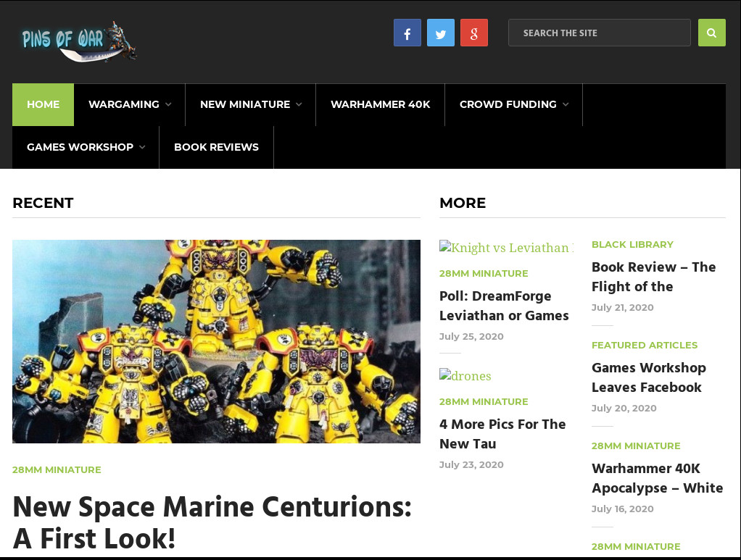
Task: Select the HOME menu item
Action: 43,104
